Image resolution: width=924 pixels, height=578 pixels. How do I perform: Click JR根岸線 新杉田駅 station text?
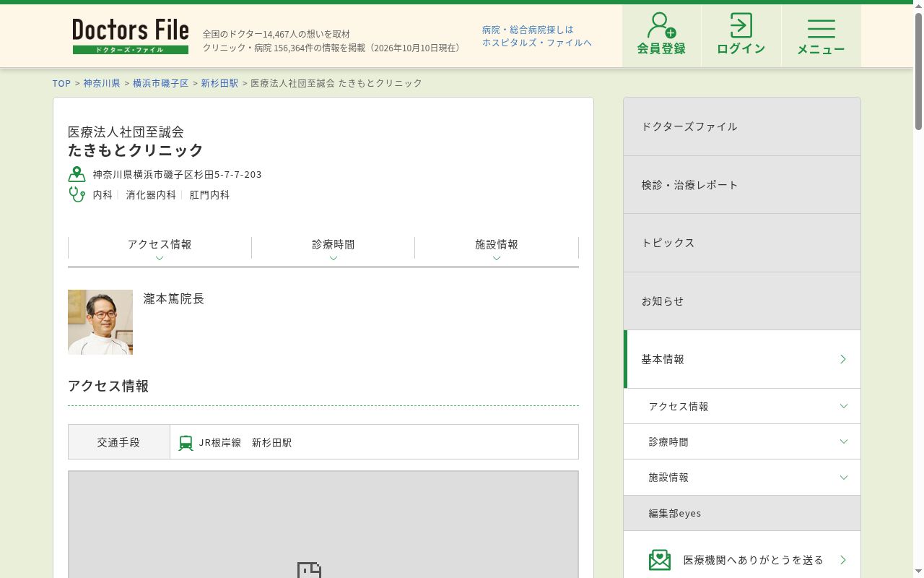click(x=245, y=443)
